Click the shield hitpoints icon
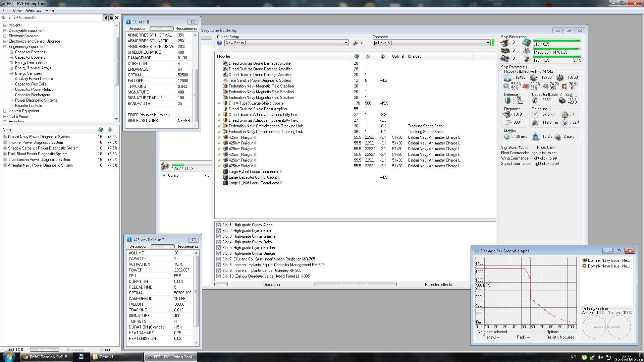Viewport: 644px width, 362px height. click(x=507, y=77)
